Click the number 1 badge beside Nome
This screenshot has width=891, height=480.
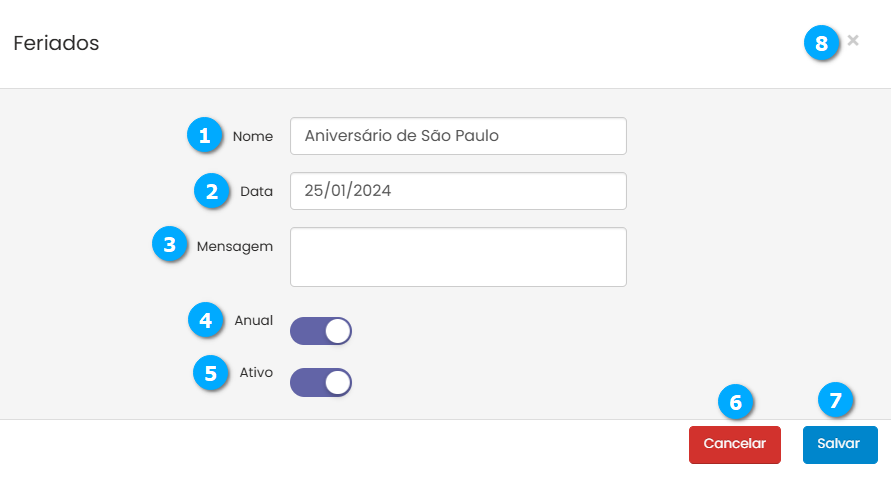(205, 135)
